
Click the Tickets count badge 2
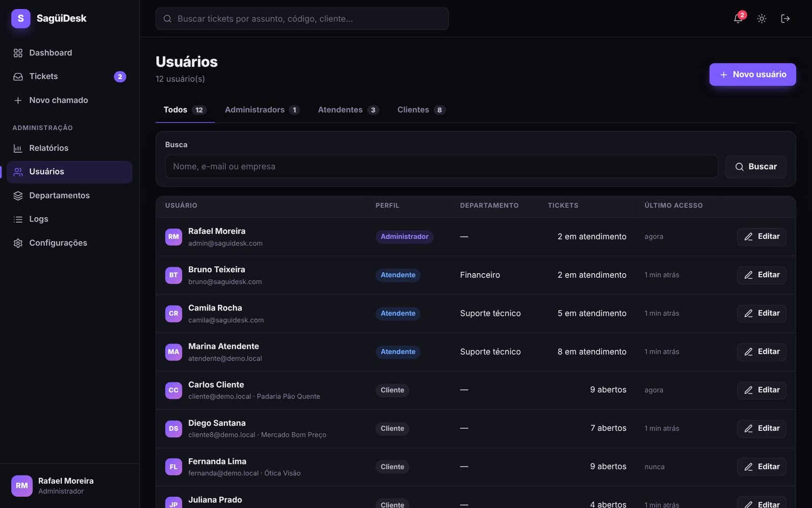pyautogui.click(x=120, y=77)
